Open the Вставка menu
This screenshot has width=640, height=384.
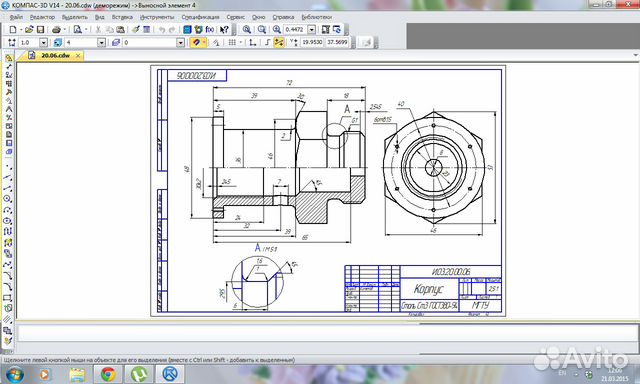(x=122, y=17)
